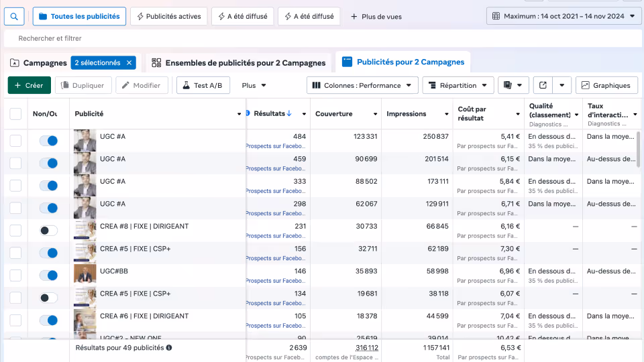The image size is (644, 362).
Task: Toggle the UGC #A ad with 459 results
Action: pos(48,164)
